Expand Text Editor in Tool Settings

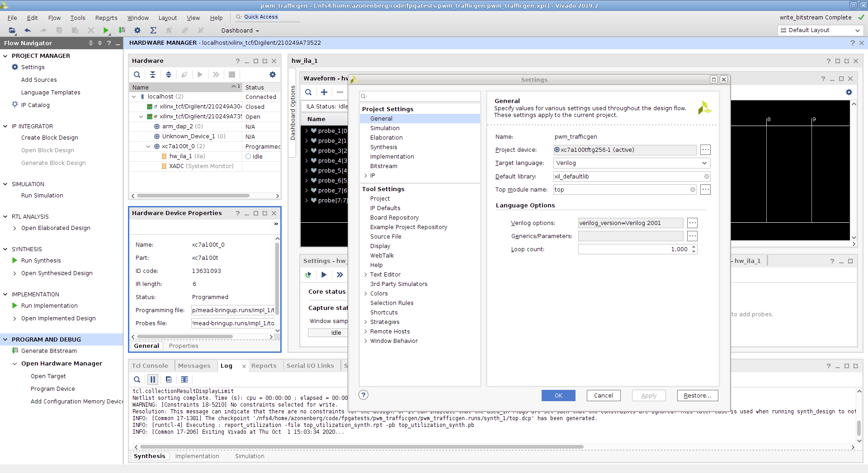pos(366,275)
